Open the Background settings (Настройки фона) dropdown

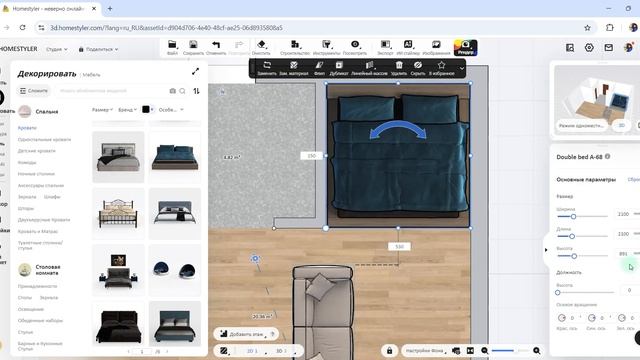tap(425, 351)
